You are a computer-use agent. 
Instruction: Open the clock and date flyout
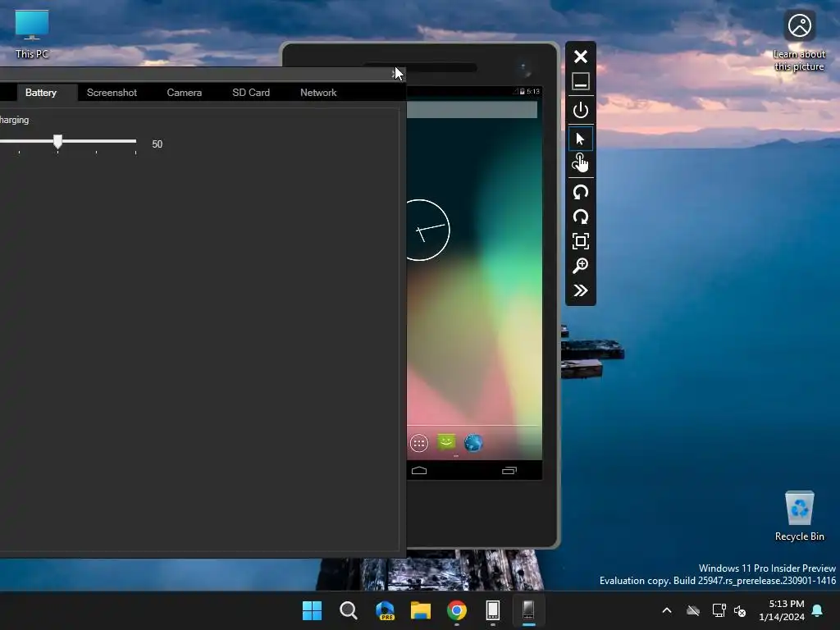(x=782, y=610)
